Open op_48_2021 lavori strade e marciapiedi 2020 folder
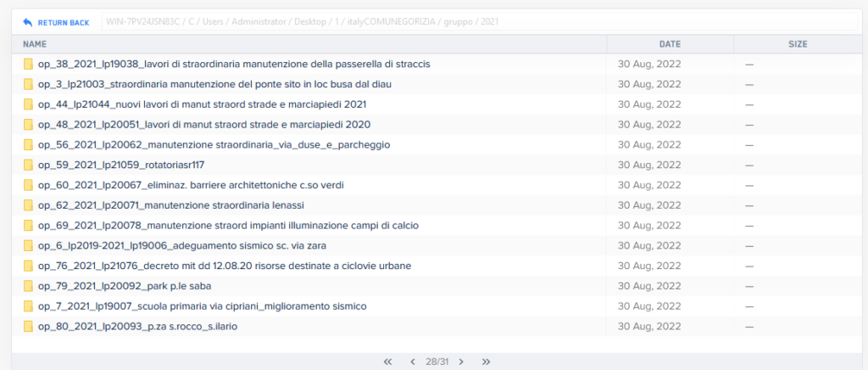The width and height of the screenshot is (868, 370). pos(204,125)
